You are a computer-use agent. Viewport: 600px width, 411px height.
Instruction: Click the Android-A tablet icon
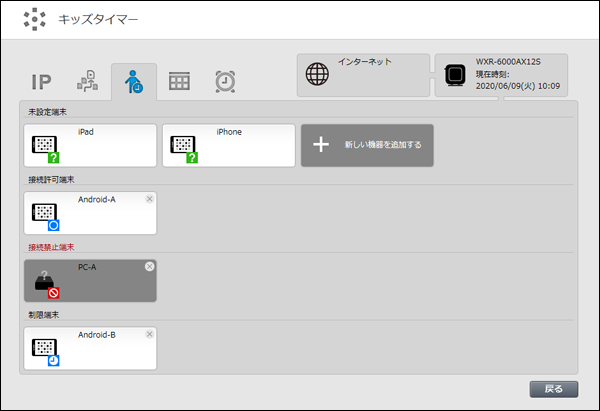pos(44,212)
